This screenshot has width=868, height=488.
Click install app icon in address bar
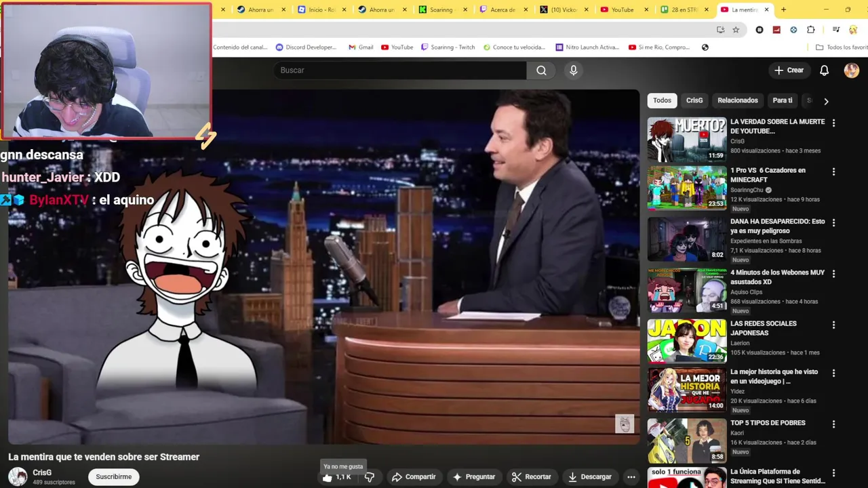[x=720, y=30]
